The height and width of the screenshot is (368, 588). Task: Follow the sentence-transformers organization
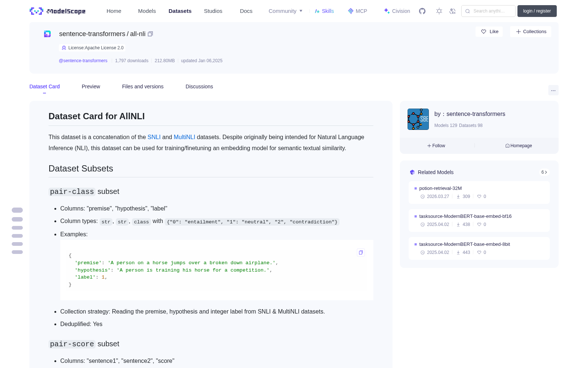(x=436, y=146)
